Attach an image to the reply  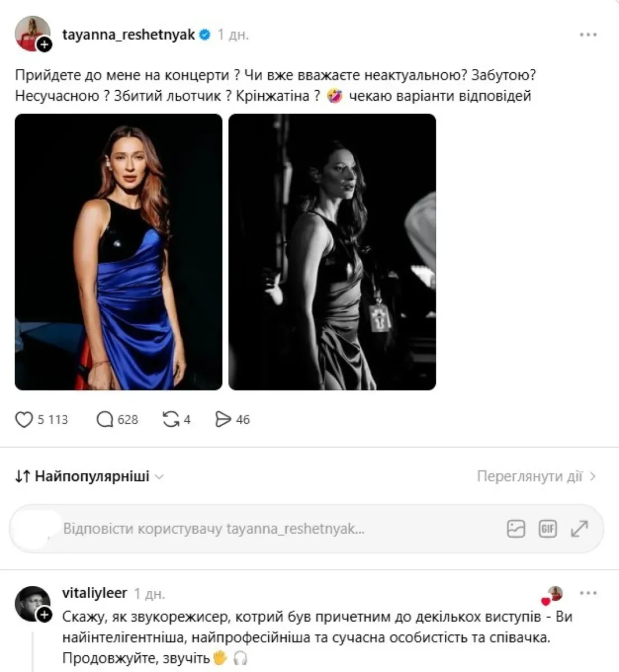pos(516,529)
